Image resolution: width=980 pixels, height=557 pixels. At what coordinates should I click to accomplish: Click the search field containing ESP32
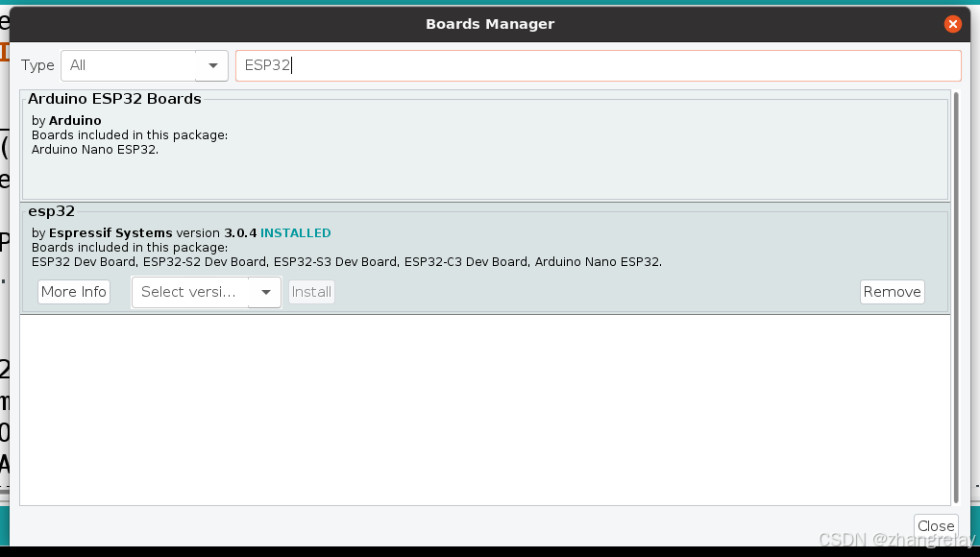pyautogui.click(x=599, y=65)
